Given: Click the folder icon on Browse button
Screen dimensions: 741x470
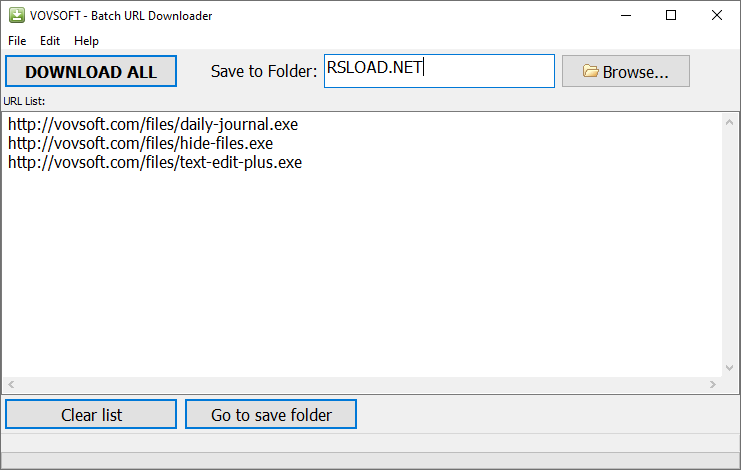Looking at the screenshot, I should coord(591,72).
